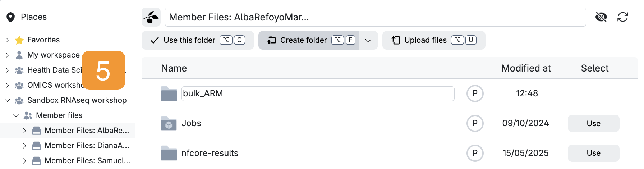Click the P permission badge for bulk_ARM
This screenshot has height=169, width=644.
pyautogui.click(x=475, y=93)
